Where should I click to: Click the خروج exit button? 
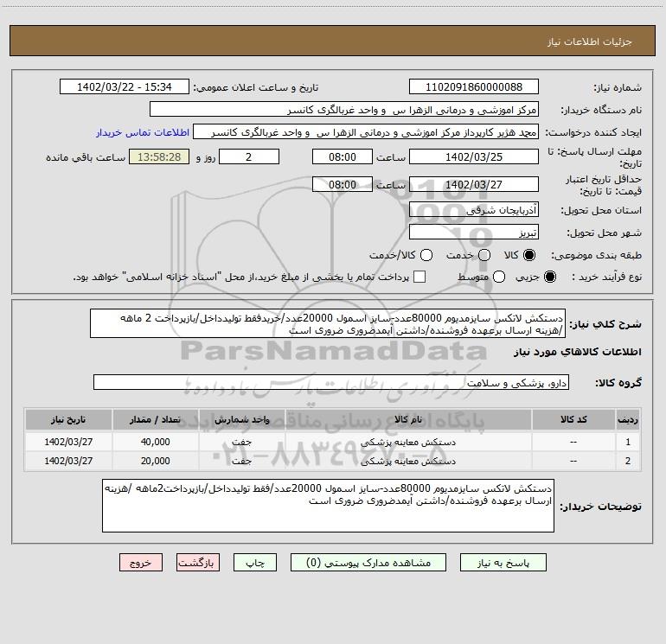[141, 563]
